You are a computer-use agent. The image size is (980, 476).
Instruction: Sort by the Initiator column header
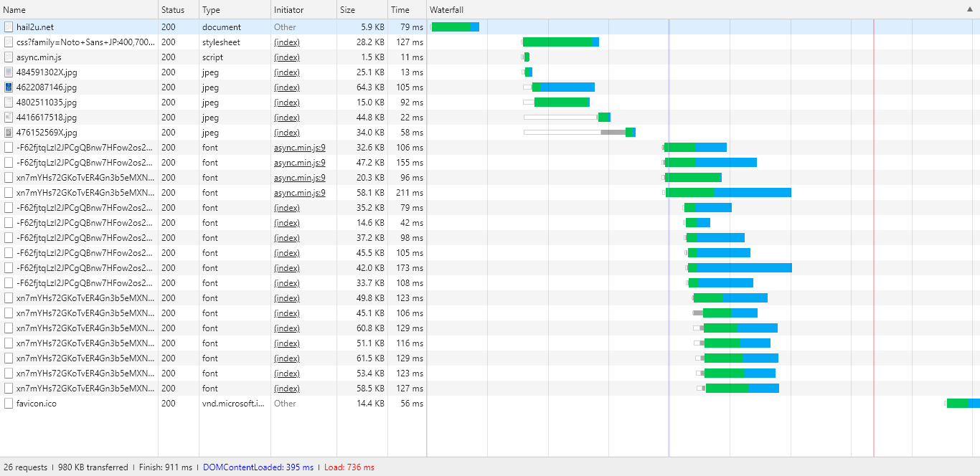[x=288, y=10]
